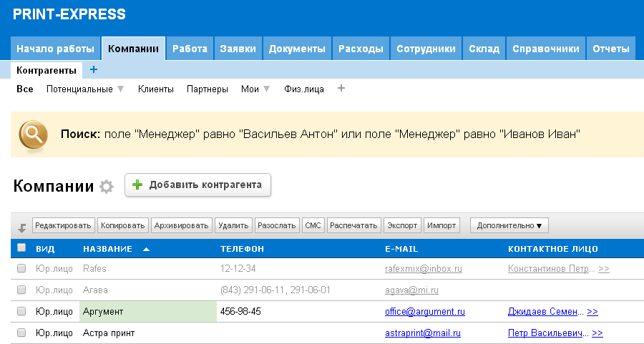Click the gray arrow icon left of Редактировать
The height and width of the screenshot is (344, 644).
coord(21,227)
